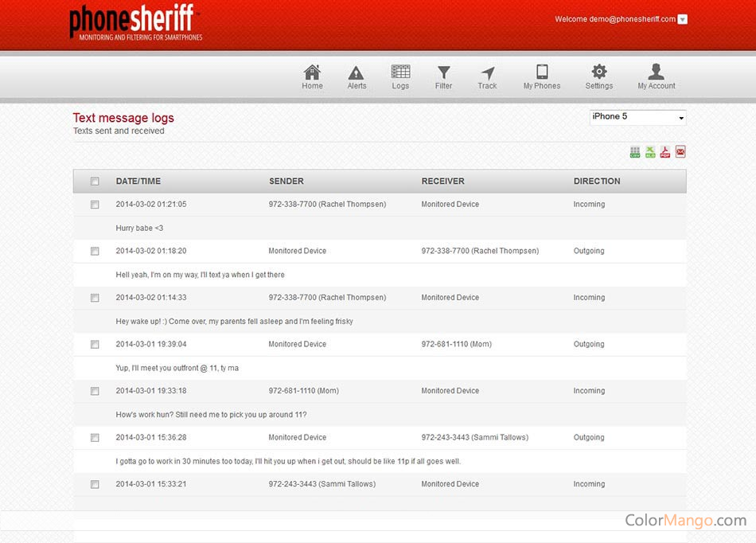Click the date 2014-03-01 15:36:28
756x543 pixels.
[151, 437]
